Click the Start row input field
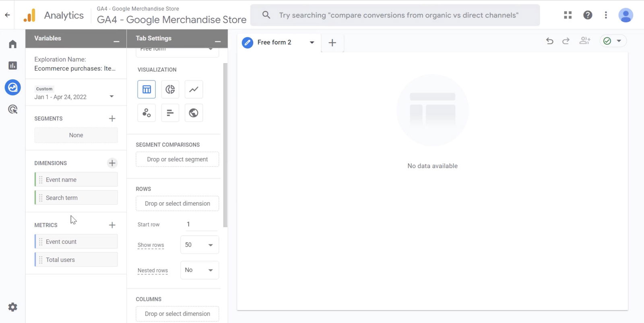Screen dimensions: 644x323 tap(200, 224)
